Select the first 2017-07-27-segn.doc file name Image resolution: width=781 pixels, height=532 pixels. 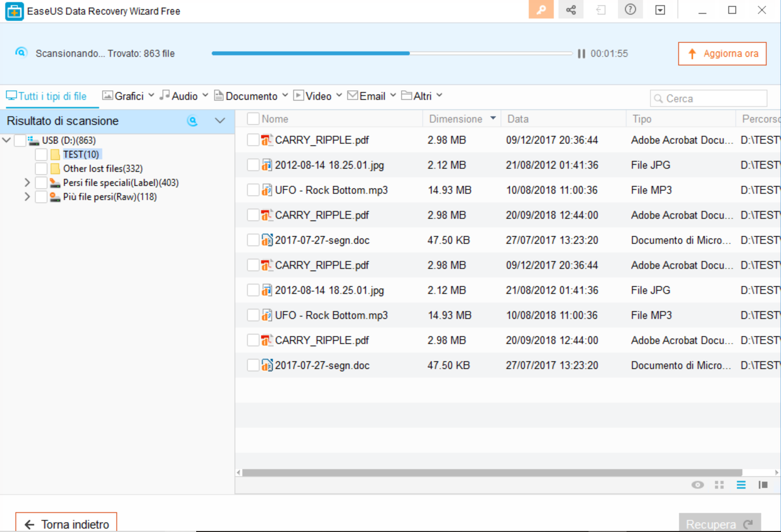click(322, 240)
